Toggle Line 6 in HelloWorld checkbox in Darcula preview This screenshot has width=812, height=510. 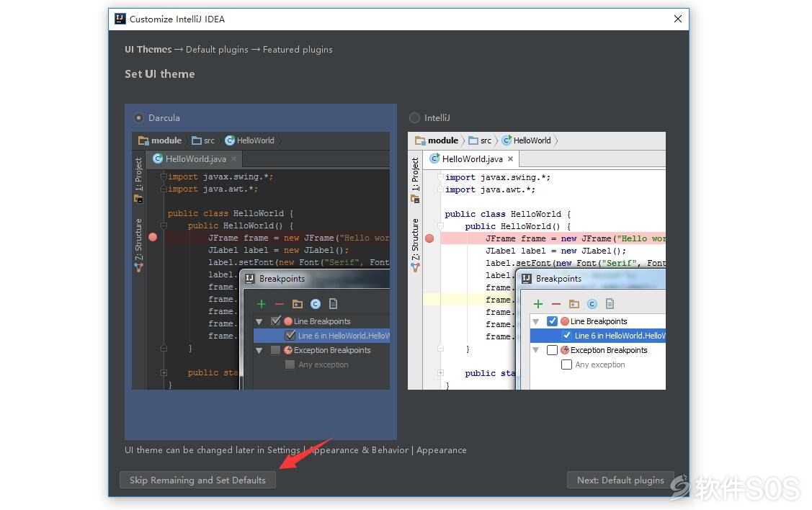290,336
